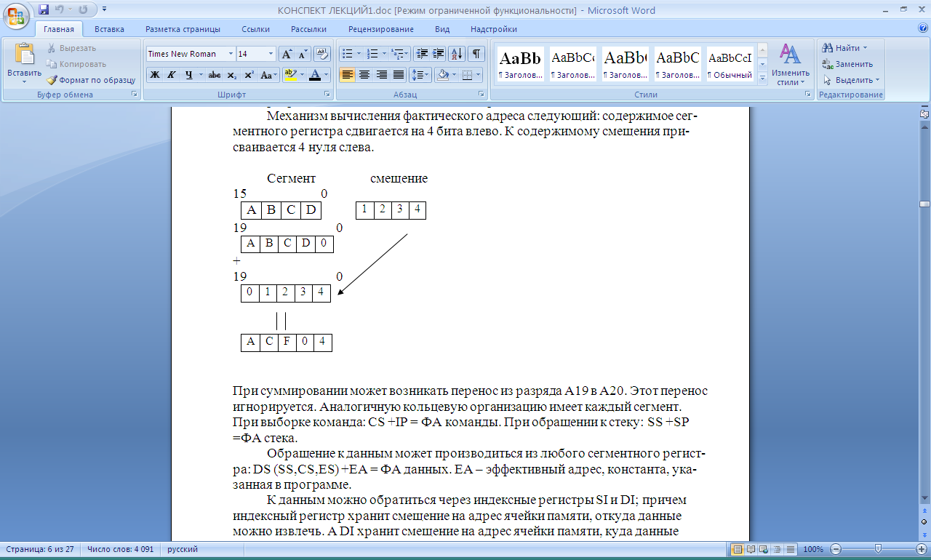This screenshot has height=560, width=931.
Task: Shrink font size icon
Action: (x=303, y=54)
